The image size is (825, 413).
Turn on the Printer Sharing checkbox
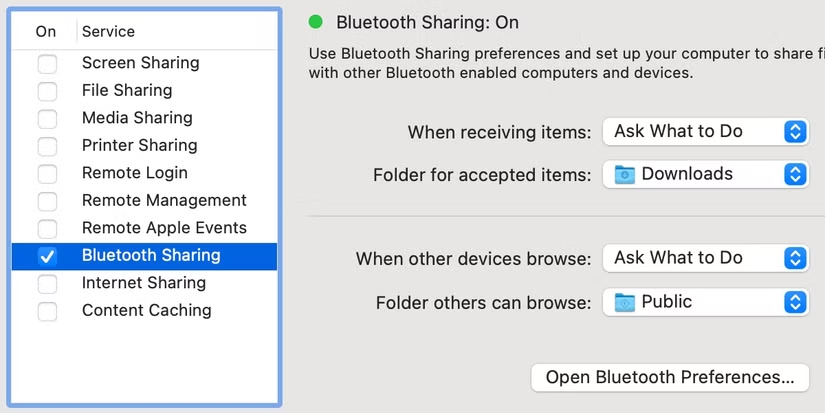point(47,146)
